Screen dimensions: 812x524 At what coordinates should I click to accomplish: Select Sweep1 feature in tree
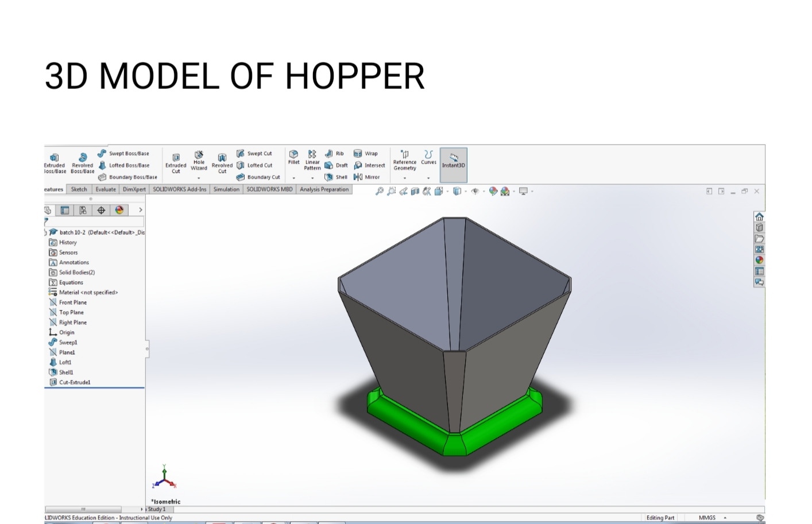[63, 343]
